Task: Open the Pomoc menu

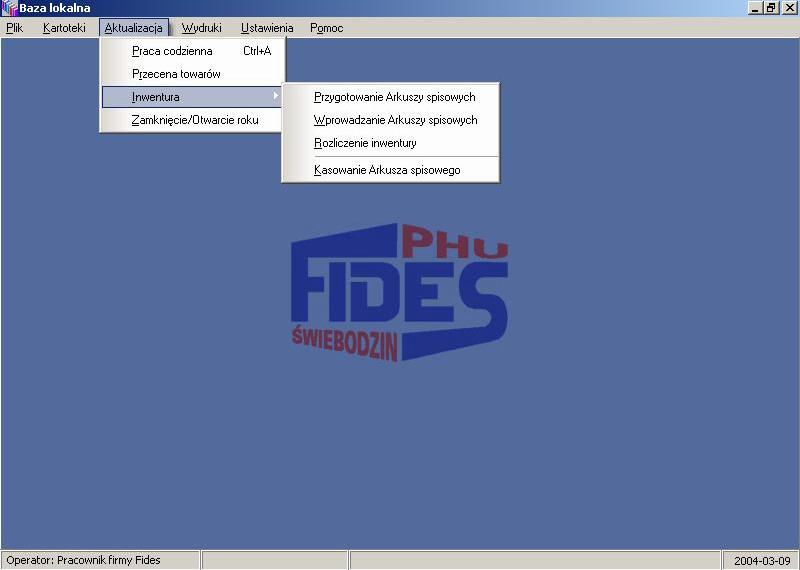Action: (327, 28)
